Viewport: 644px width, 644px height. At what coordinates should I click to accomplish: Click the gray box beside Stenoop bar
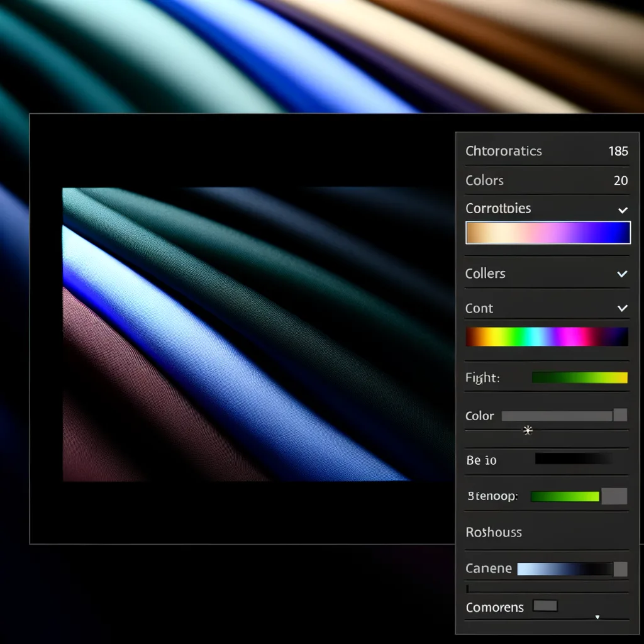pyautogui.click(x=614, y=496)
